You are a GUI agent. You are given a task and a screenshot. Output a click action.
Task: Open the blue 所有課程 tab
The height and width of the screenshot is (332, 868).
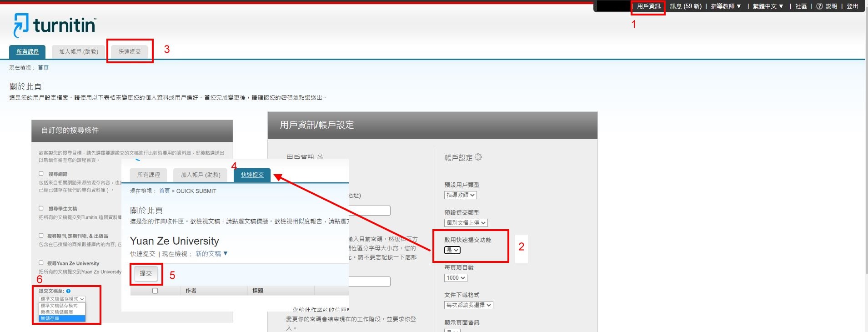click(x=27, y=52)
